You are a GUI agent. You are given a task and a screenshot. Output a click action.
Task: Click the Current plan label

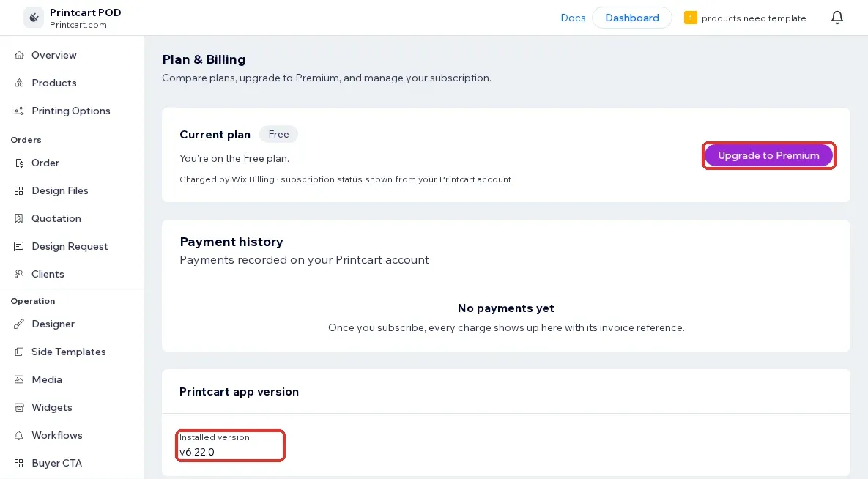click(x=215, y=135)
